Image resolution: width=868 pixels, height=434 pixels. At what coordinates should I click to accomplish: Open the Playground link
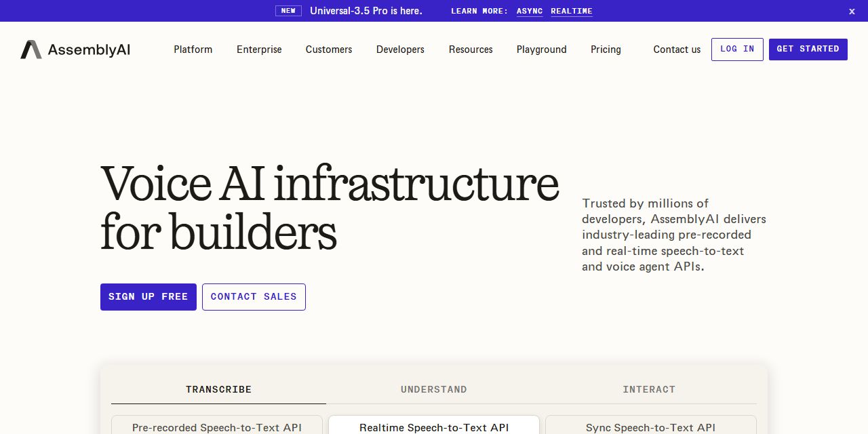(x=541, y=50)
